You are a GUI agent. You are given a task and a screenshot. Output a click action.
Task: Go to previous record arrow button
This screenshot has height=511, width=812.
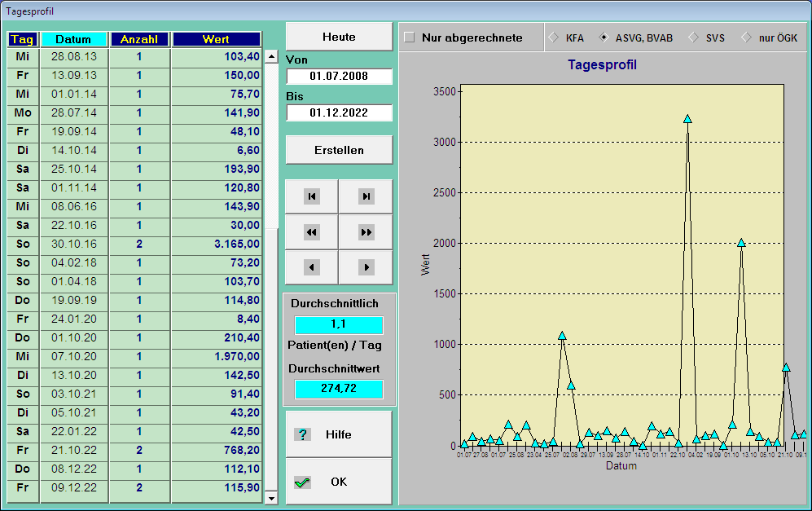[311, 267]
